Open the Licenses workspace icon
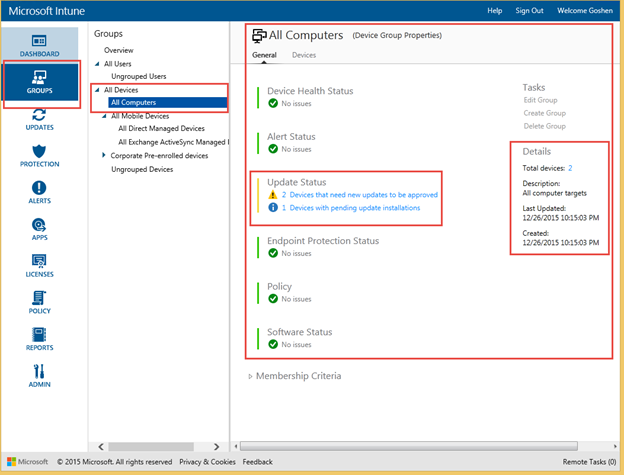Screen dimensions: 624x475 coord(39,261)
